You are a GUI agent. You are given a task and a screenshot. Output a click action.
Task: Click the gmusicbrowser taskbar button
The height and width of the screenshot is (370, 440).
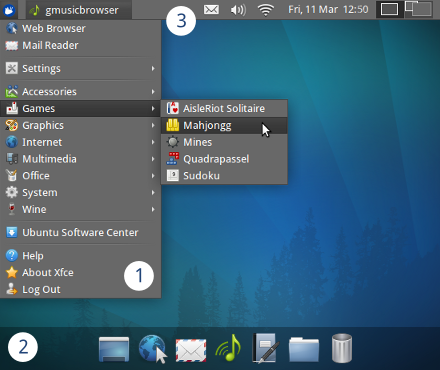(x=79, y=10)
